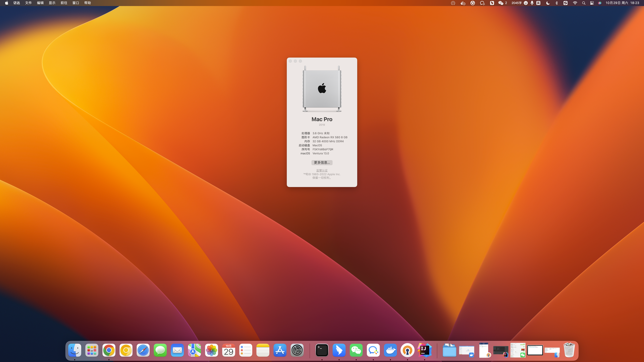Screen dimensions: 644x362
Task: Open the 文件 menu
Action: tap(29, 3)
